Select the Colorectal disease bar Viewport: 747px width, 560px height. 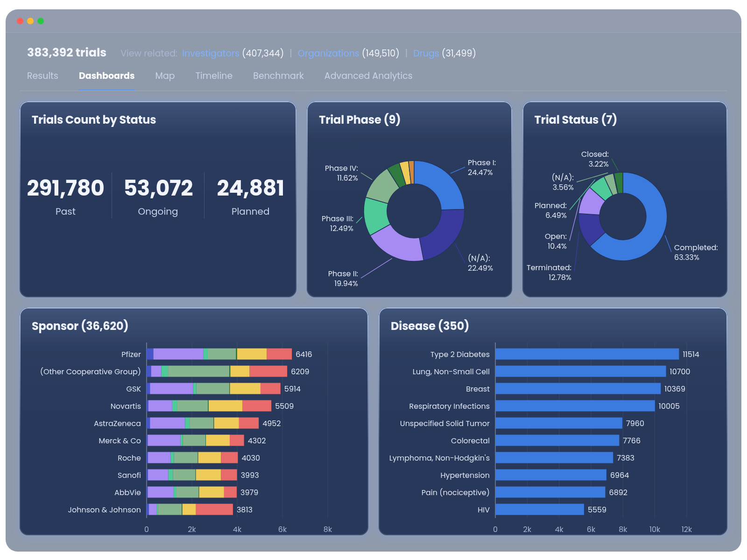pos(557,441)
